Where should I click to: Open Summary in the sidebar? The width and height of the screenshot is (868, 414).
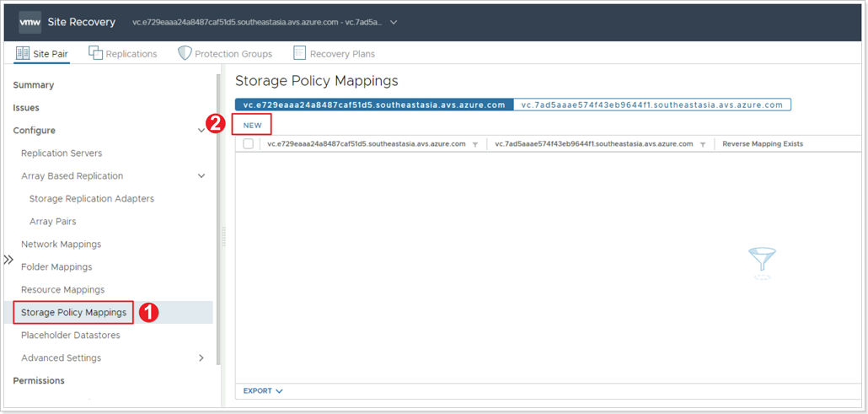pos(33,85)
